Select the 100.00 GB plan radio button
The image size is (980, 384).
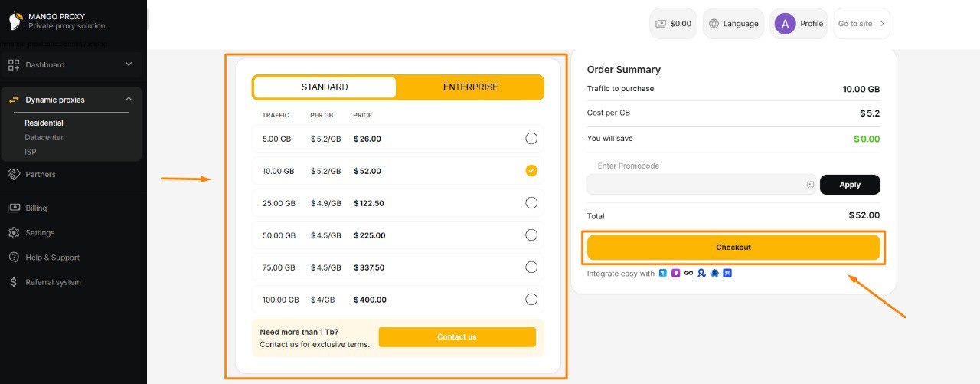coord(531,300)
